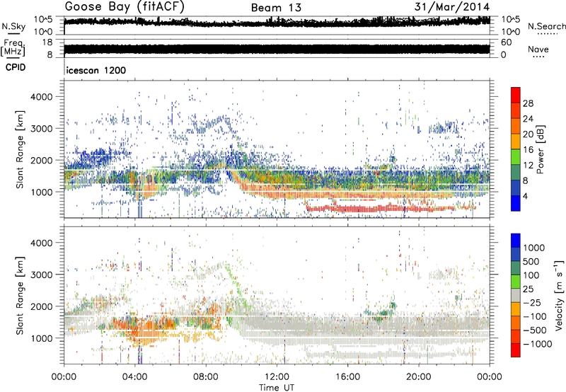This screenshot has width=566, height=392.
Task: Click the "2000" range tick of the velocity panel
Action: pos(42,306)
